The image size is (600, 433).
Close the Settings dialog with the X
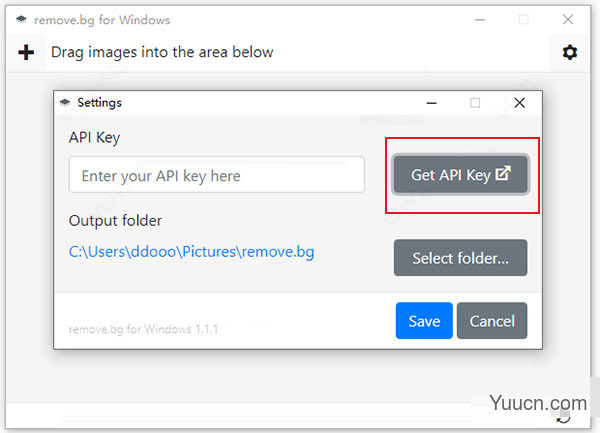point(519,102)
